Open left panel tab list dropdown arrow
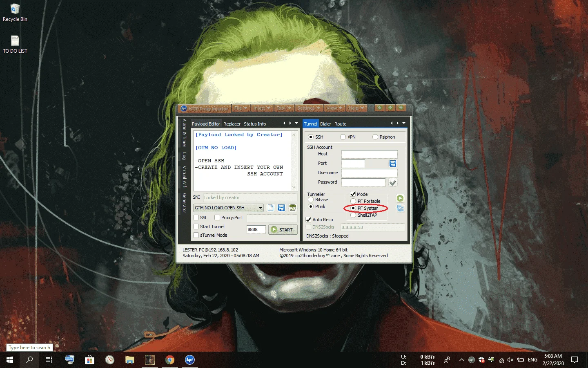The width and height of the screenshot is (588, 368). pos(296,123)
